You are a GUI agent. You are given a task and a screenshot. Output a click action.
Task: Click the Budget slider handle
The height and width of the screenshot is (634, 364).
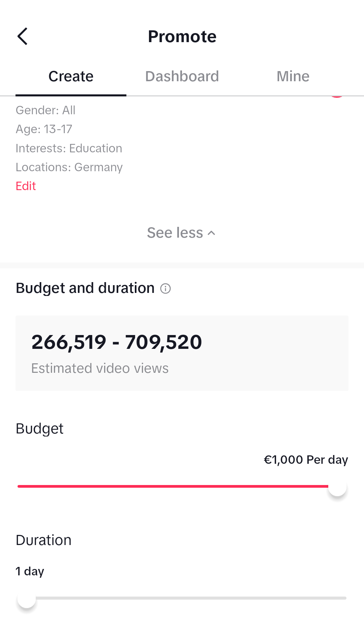point(337,487)
